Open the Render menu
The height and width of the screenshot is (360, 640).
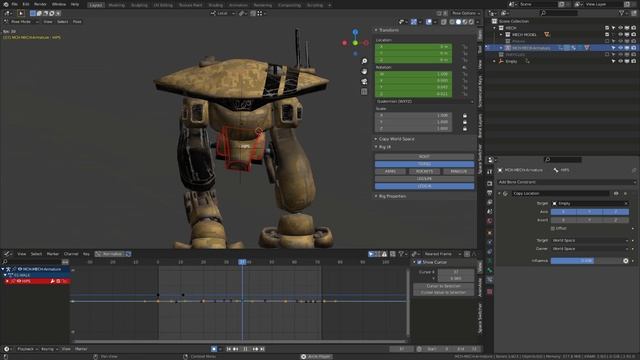click(x=40, y=4)
